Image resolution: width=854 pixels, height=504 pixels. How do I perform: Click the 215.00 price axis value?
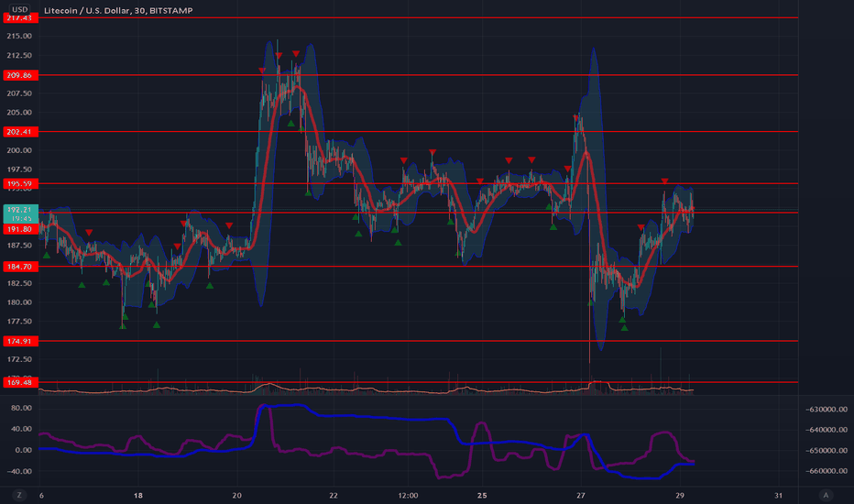click(x=19, y=36)
